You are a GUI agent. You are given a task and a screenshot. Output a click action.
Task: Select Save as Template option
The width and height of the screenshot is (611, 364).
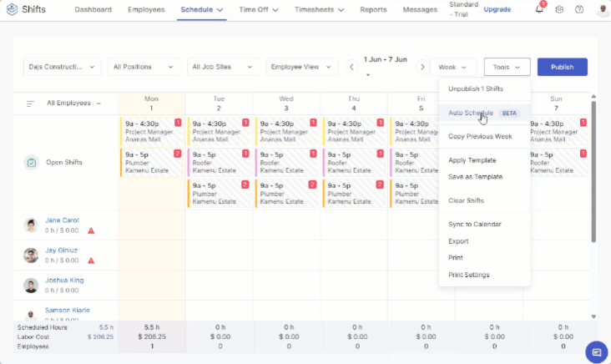point(484,177)
